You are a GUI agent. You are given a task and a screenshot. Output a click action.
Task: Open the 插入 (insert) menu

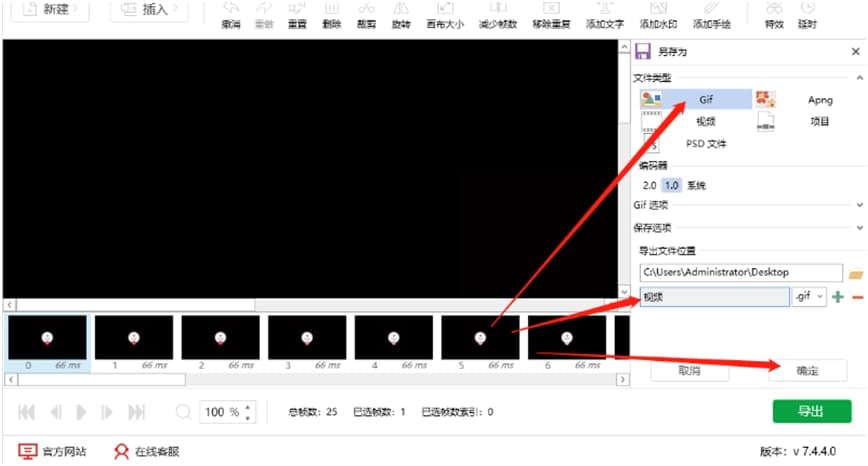[x=149, y=10]
